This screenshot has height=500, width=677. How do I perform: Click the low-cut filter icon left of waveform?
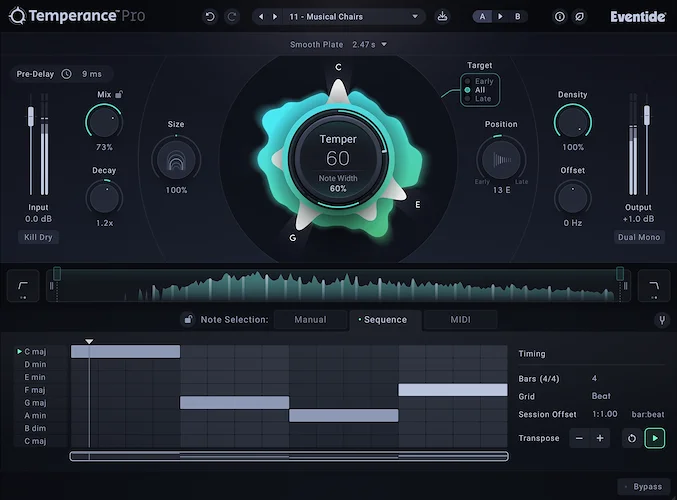pyautogui.click(x=23, y=286)
